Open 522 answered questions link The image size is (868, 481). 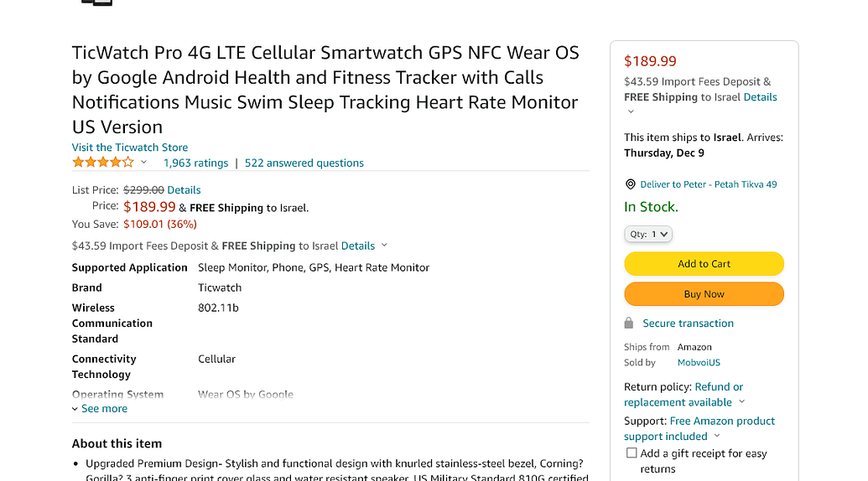pyautogui.click(x=304, y=163)
